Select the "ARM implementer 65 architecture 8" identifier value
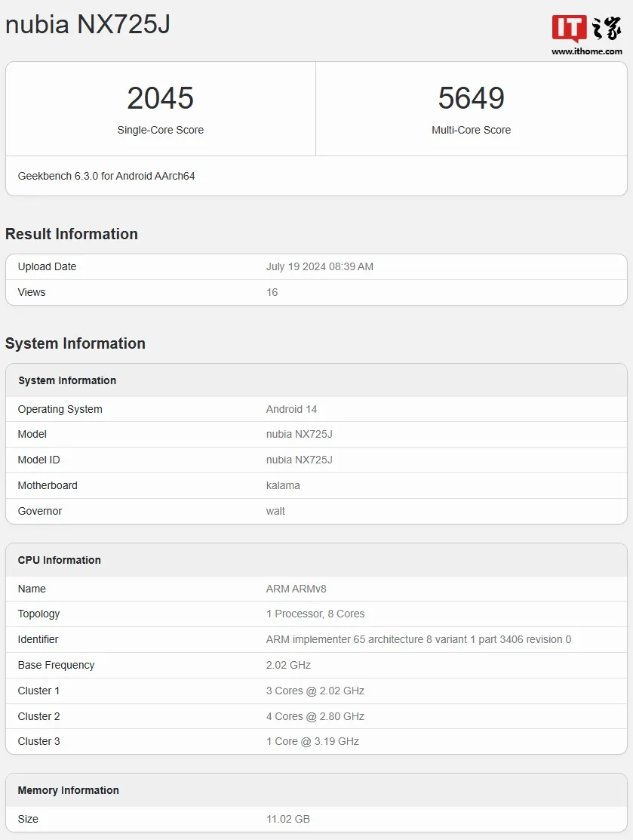The width and height of the screenshot is (633, 840). pos(419,640)
